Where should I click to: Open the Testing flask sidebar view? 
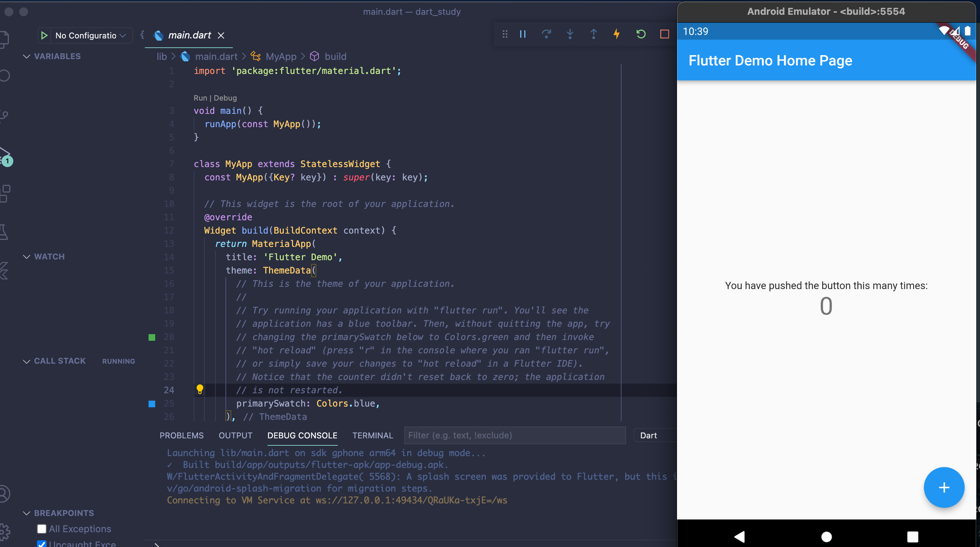4,232
